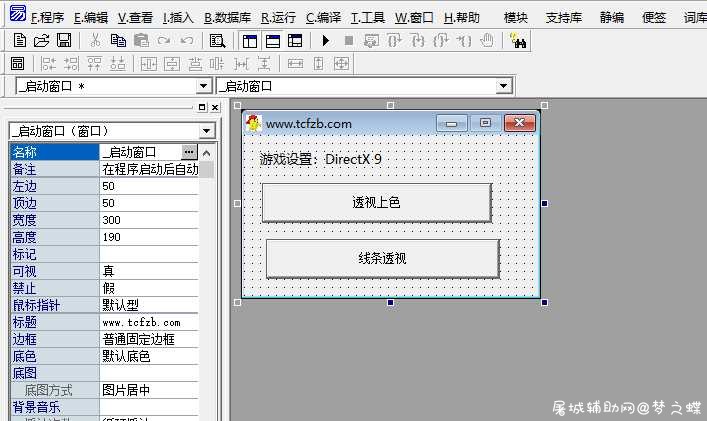
Task: Close the property panel with X
Action: pyautogui.click(x=215, y=107)
